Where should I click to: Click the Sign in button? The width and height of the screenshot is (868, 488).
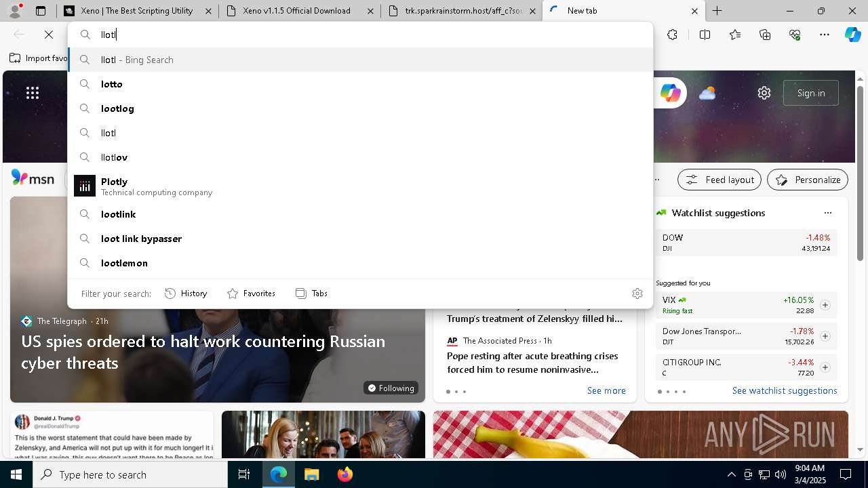pyautogui.click(x=811, y=93)
